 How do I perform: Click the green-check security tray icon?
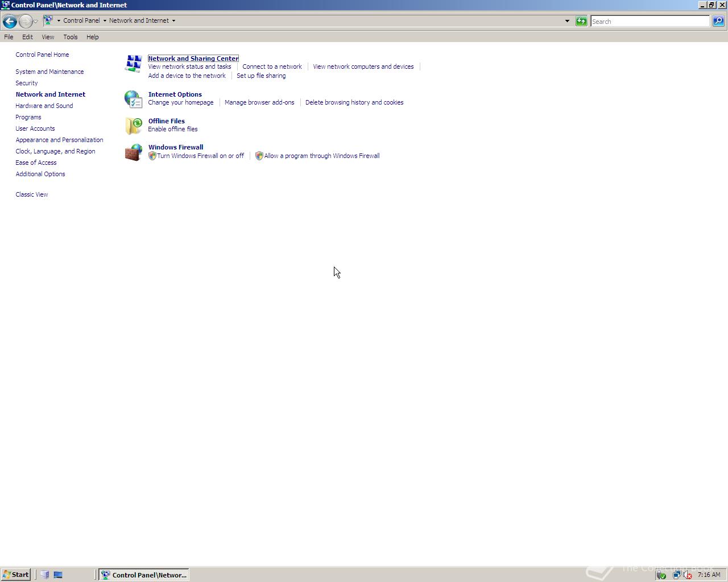coord(661,575)
